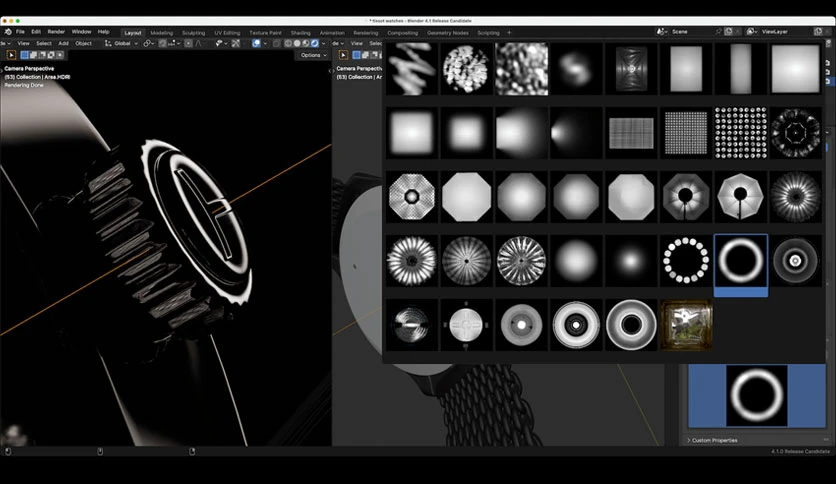The image size is (836, 484).
Task: Switch to the Compositing workspace tab
Action: coord(403,33)
